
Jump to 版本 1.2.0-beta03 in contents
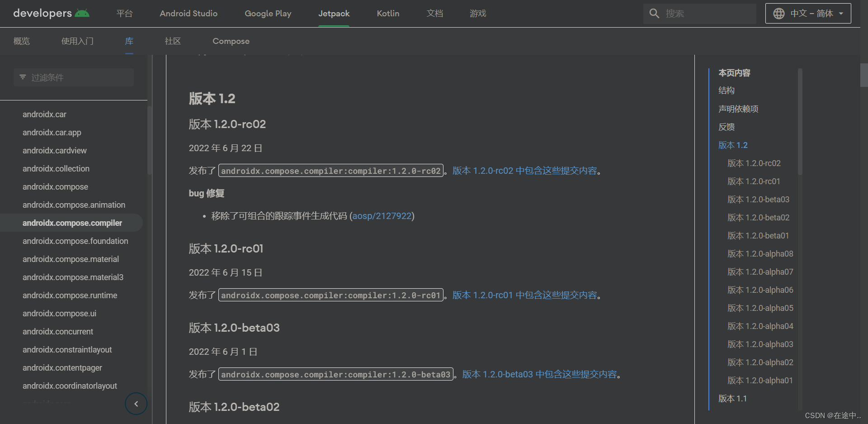tap(758, 199)
